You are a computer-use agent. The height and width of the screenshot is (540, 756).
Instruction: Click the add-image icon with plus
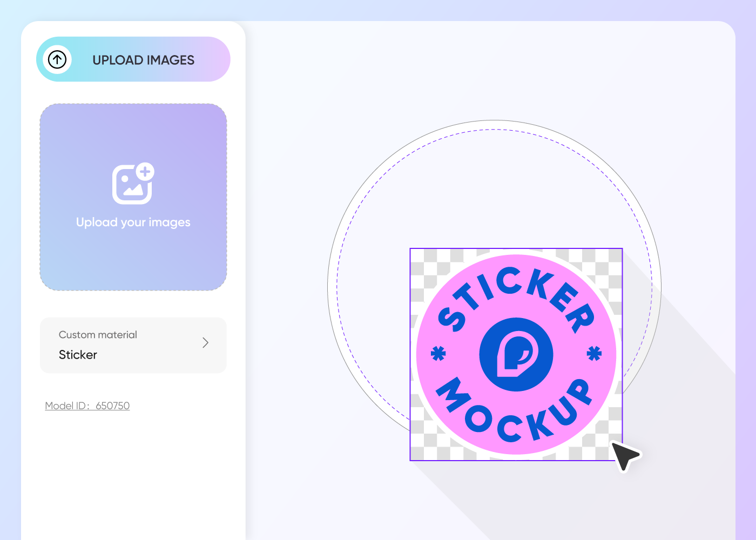133,184
